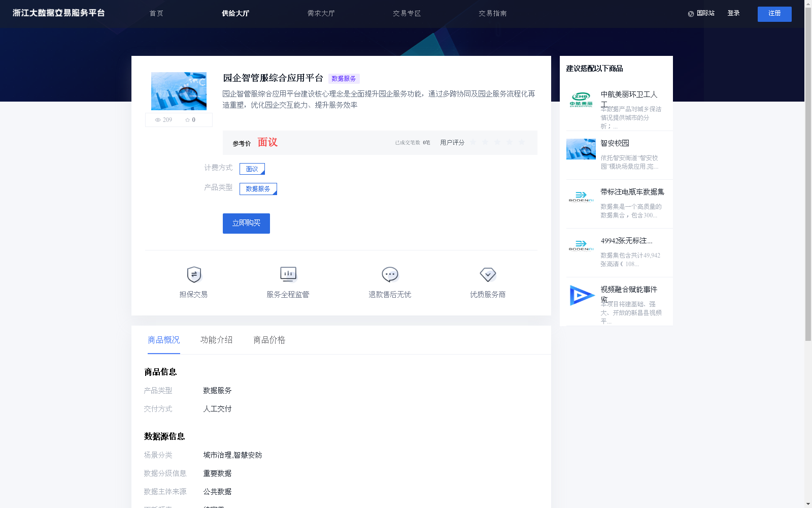Open the 智安校园 recommended product title
812x508 pixels.
click(615, 143)
